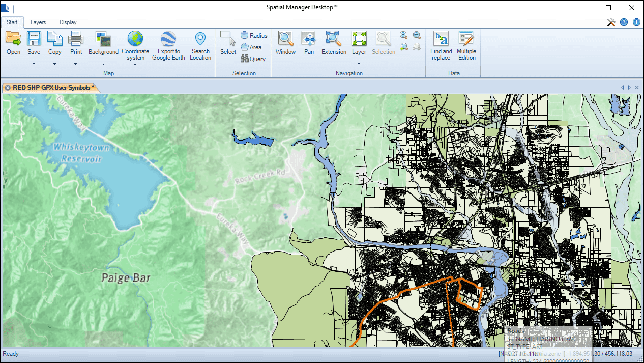Select the RED SHP-GPX User Symbols tab
Viewport: 644px width, 363px height.
tap(51, 88)
